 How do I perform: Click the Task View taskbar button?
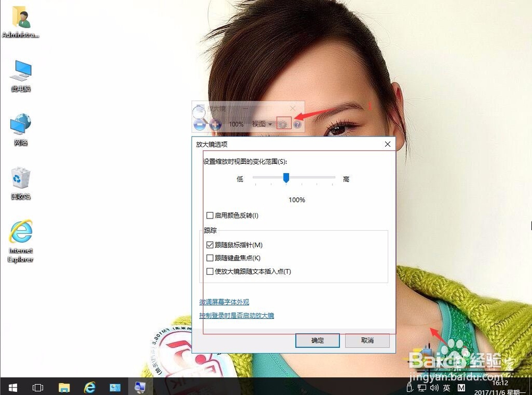click(x=37, y=388)
